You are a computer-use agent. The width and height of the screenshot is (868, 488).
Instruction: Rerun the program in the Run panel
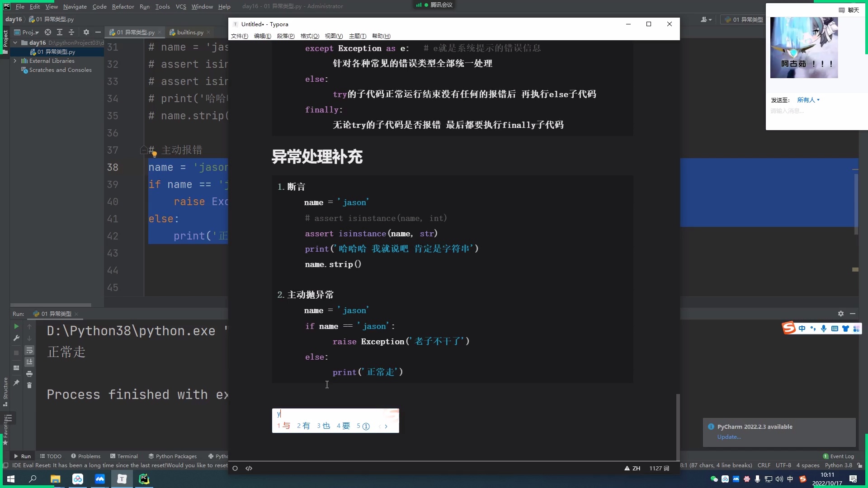pyautogui.click(x=16, y=326)
